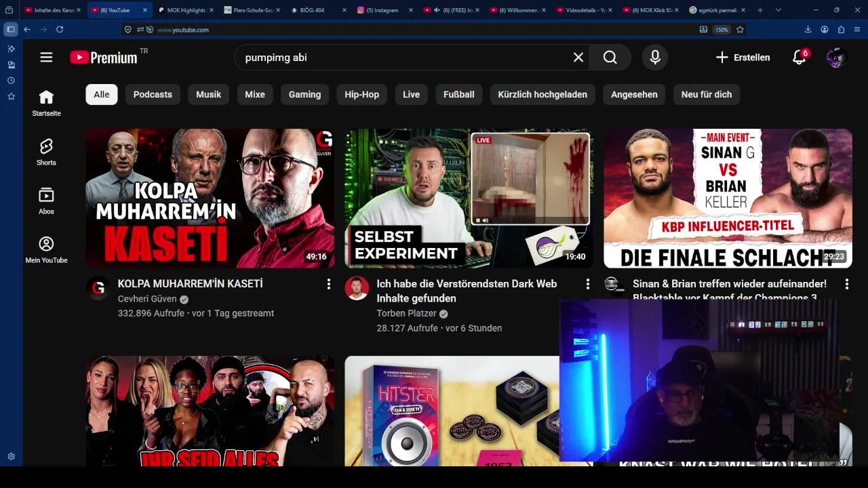Screen dimensions: 868x488
Task: Select the Live filter chip
Action: [412, 94]
